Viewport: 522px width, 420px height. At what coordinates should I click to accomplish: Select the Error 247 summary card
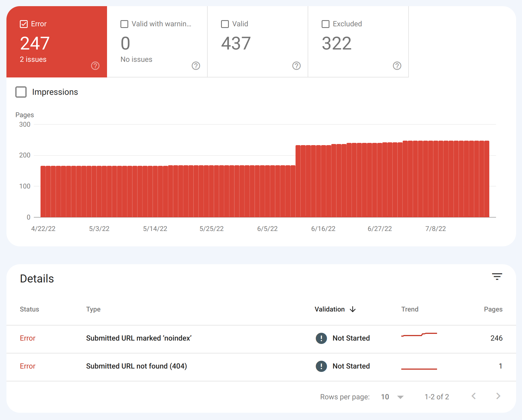coord(57,42)
